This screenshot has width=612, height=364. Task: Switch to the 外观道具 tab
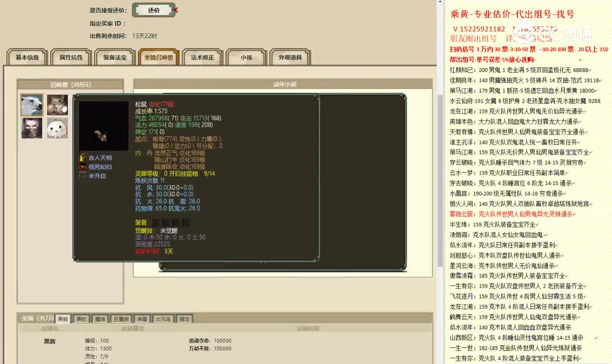coord(290,57)
